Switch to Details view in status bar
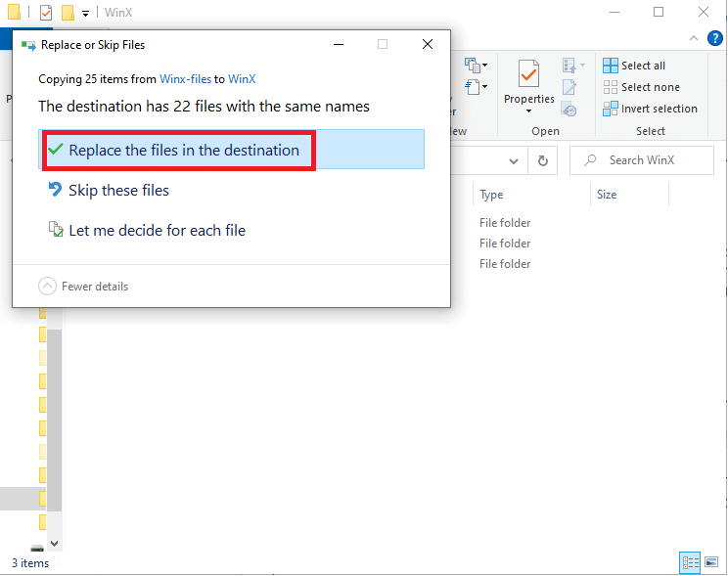This screenshot has height=576, width=728. tap(690, 562)
